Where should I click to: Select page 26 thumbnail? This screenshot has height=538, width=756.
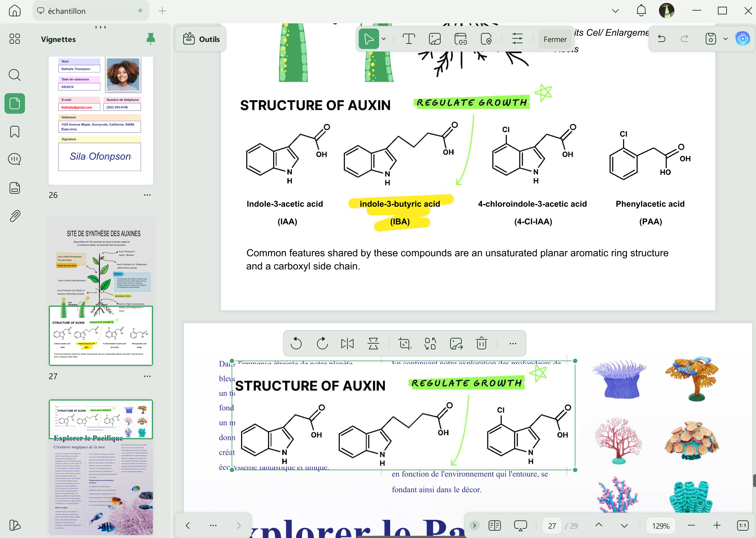tap(101, 119)
